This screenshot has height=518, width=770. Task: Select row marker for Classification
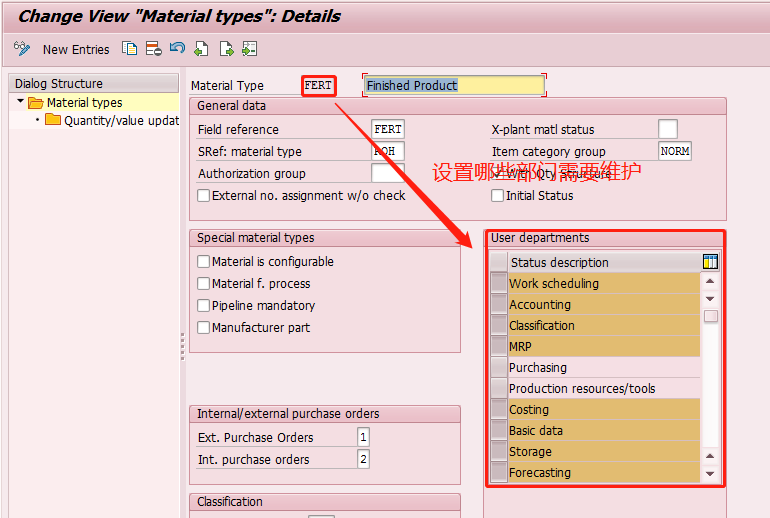pos(499,326)
